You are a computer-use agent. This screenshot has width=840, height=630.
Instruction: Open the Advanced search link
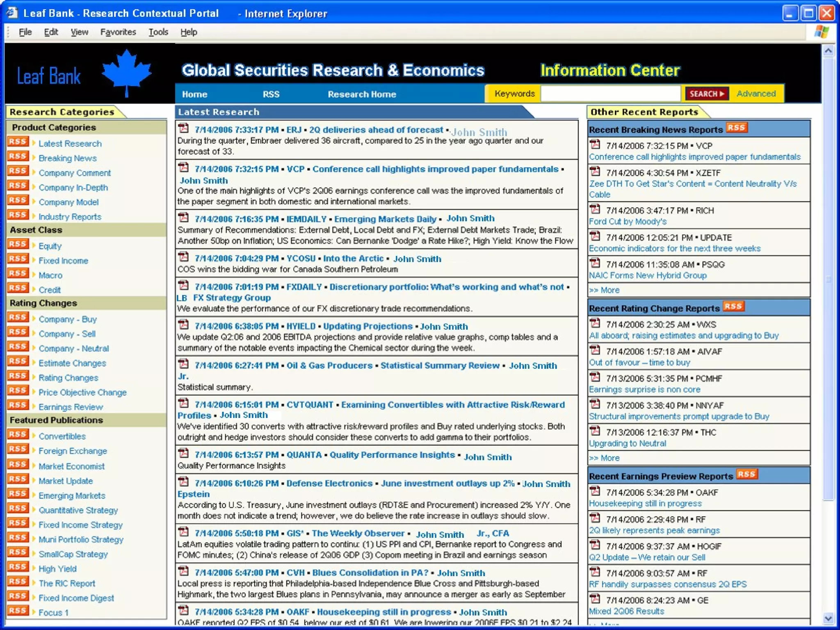(756, 94)
